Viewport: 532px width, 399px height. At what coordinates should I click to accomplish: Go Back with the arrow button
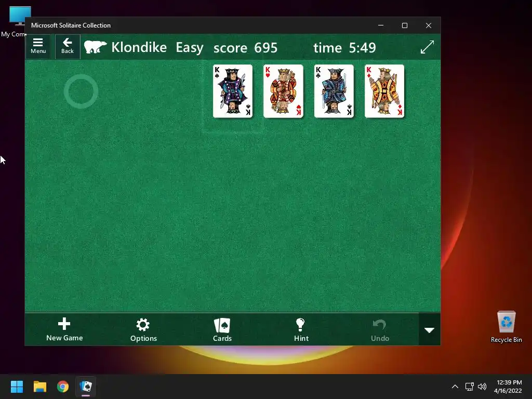coord(68,47)
